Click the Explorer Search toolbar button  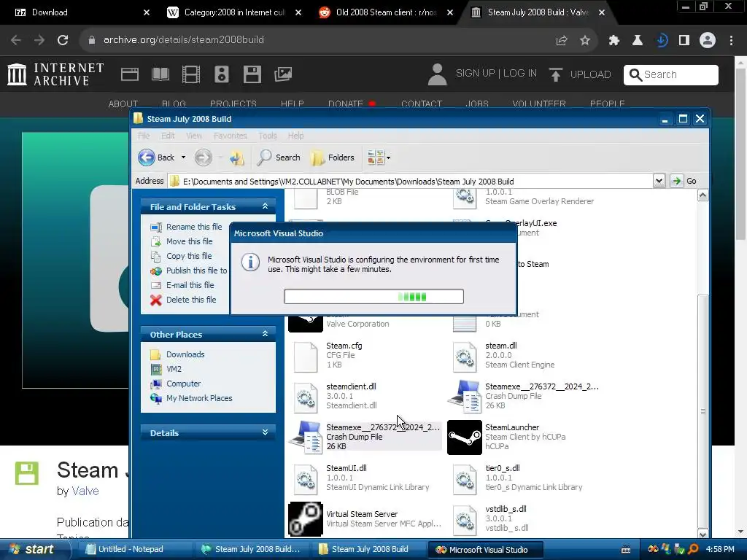click(x=279, y=157)
